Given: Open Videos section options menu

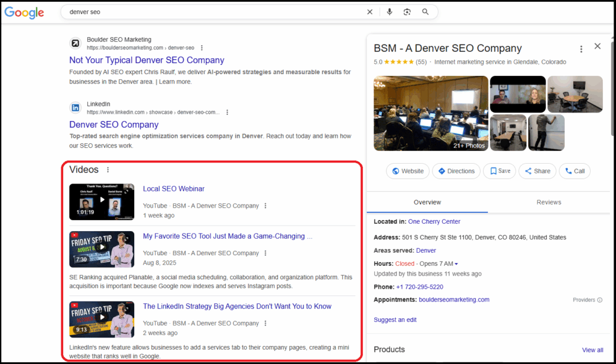Looking at the screenshot, I should [108, 170].
